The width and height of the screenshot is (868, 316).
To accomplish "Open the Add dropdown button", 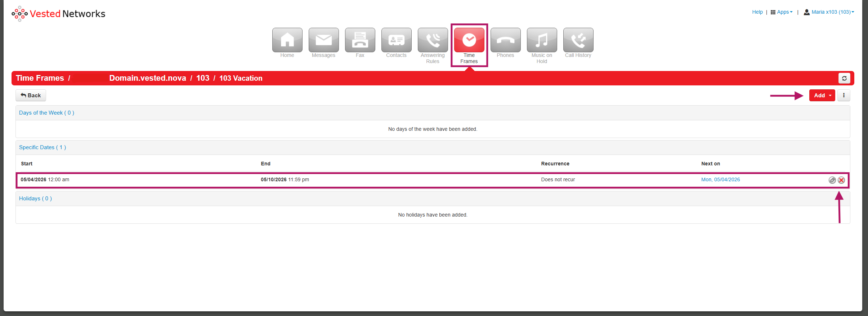I will pos(822,95).
